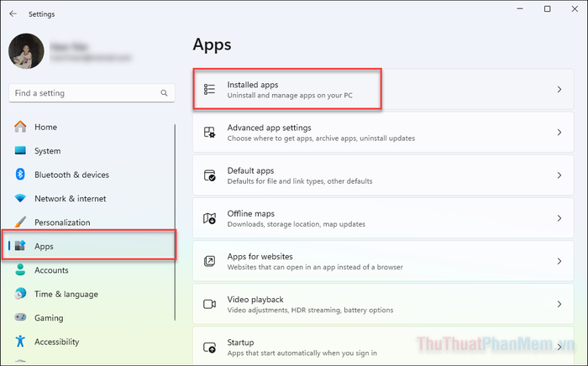Click the Gaming label in sidebar
Image resolution: width=588 pixels, height=366 pixels.
tap(49, 318)
